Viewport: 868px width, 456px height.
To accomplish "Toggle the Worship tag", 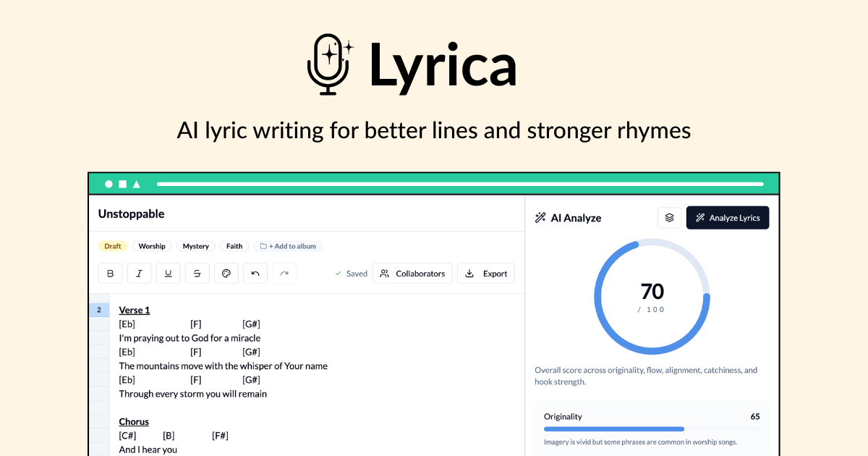I will (152, 246).
